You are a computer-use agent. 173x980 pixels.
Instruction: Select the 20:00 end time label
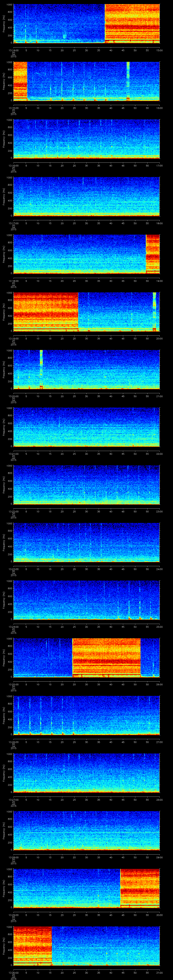(160, 339)
